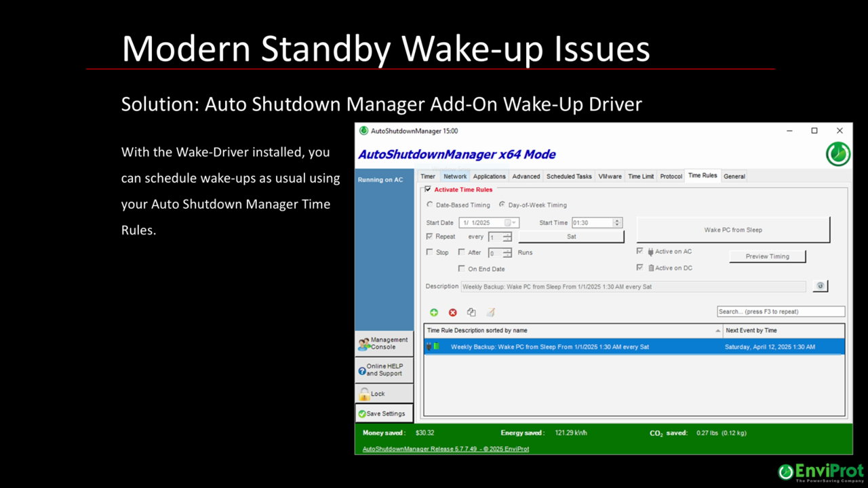Open the Protocol tab
The height and width of the screenshot is (488, 868).
coord(671,176)
